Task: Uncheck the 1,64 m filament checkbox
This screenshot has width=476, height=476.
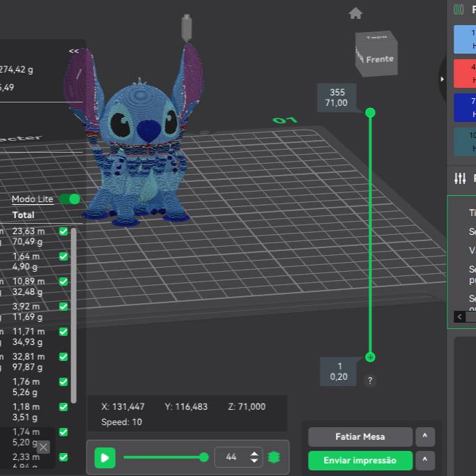Action: coord(63,257)
